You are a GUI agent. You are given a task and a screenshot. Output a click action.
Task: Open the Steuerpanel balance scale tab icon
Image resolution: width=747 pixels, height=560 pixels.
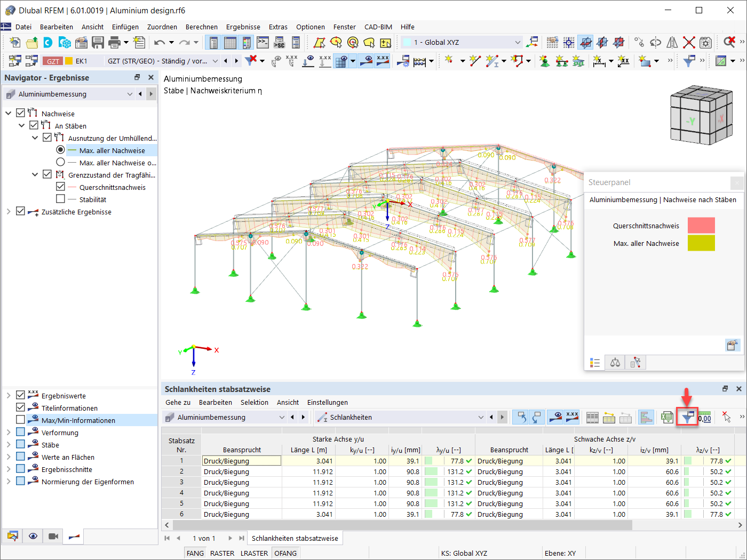point(615,363)
